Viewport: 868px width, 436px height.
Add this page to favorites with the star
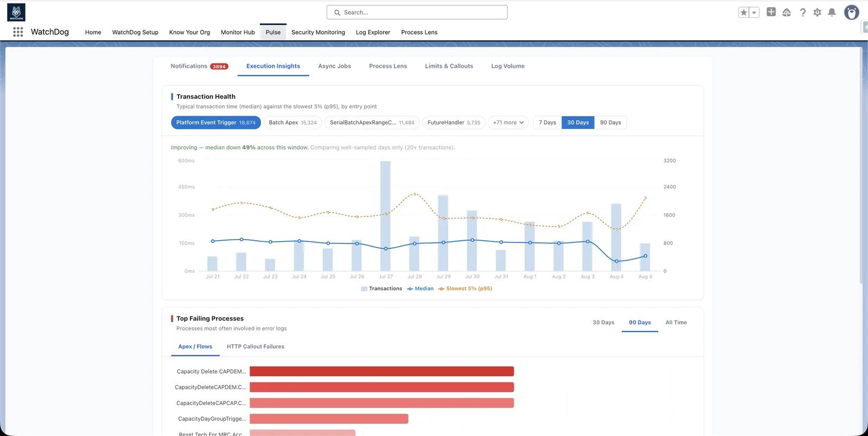[744, 12]
